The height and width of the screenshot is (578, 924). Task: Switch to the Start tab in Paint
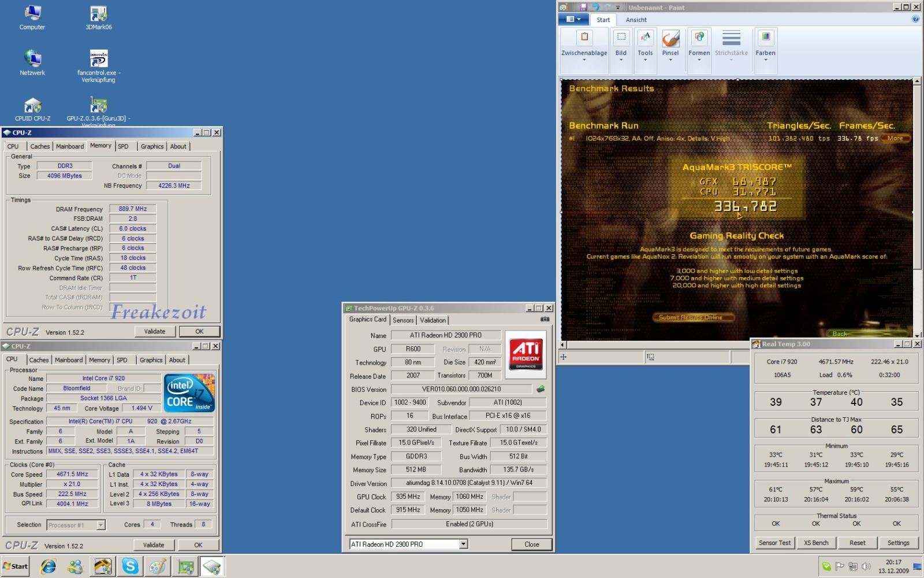click(603, 20)
